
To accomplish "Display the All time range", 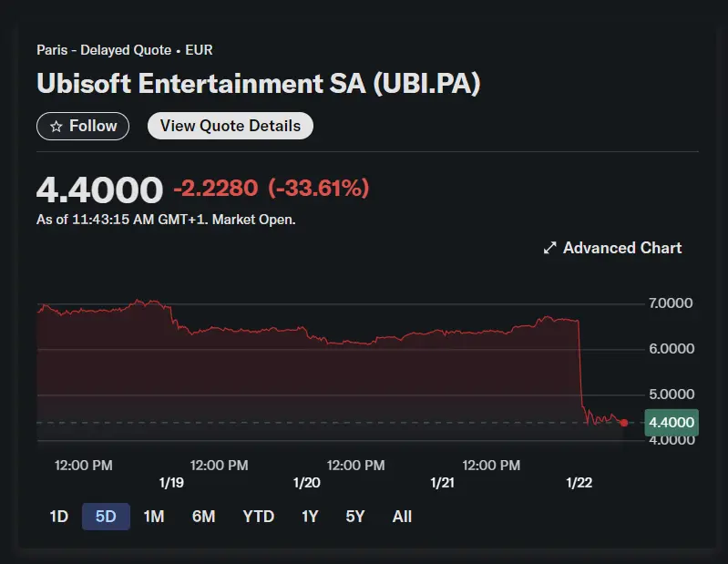I will click(402, 517).
